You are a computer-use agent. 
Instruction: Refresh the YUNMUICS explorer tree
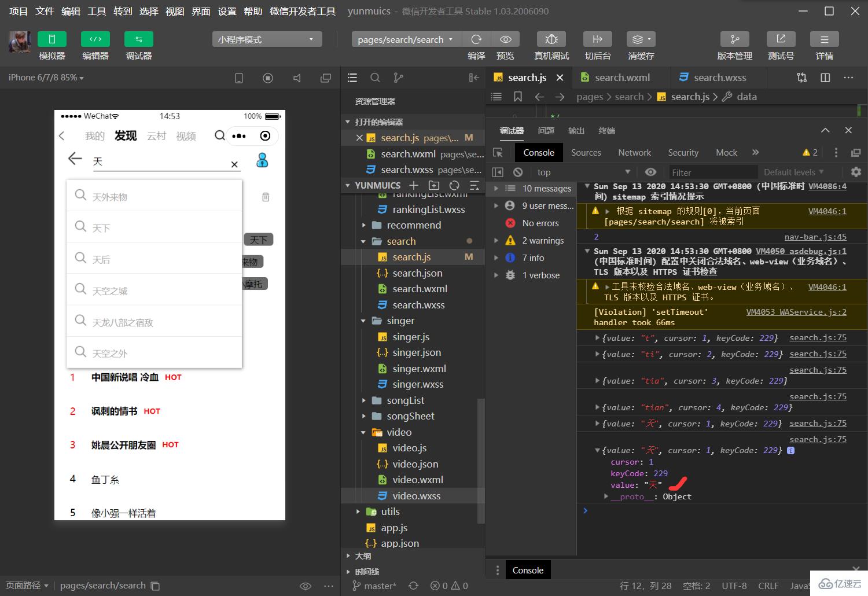(454, 185)
